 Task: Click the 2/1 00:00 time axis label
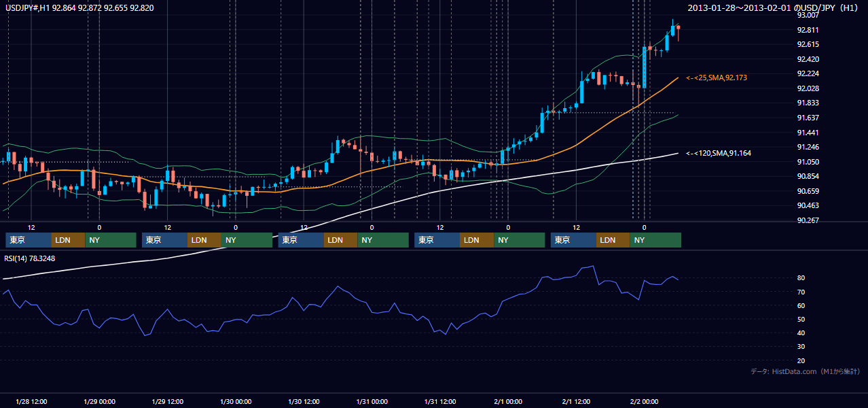(508, 402)
